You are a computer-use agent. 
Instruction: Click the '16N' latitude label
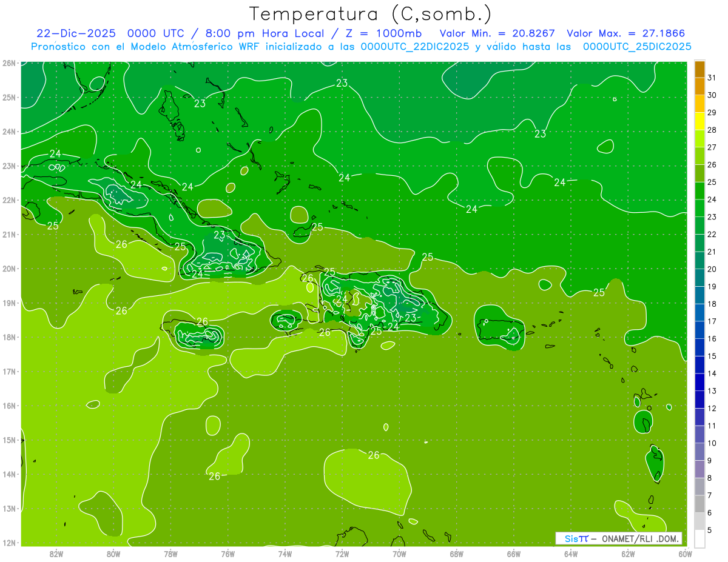pyautogui.click(x=9, y=406)
